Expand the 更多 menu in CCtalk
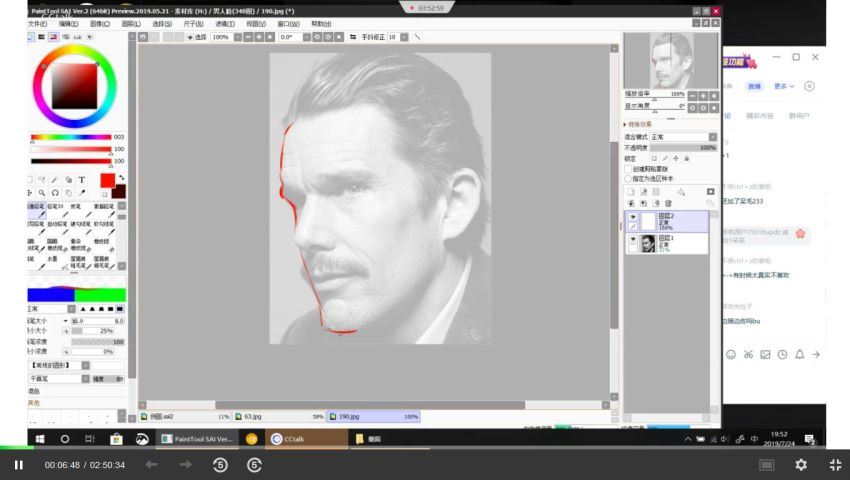The height and width of the screenshot is (480, 850). [x=784, y=86]
